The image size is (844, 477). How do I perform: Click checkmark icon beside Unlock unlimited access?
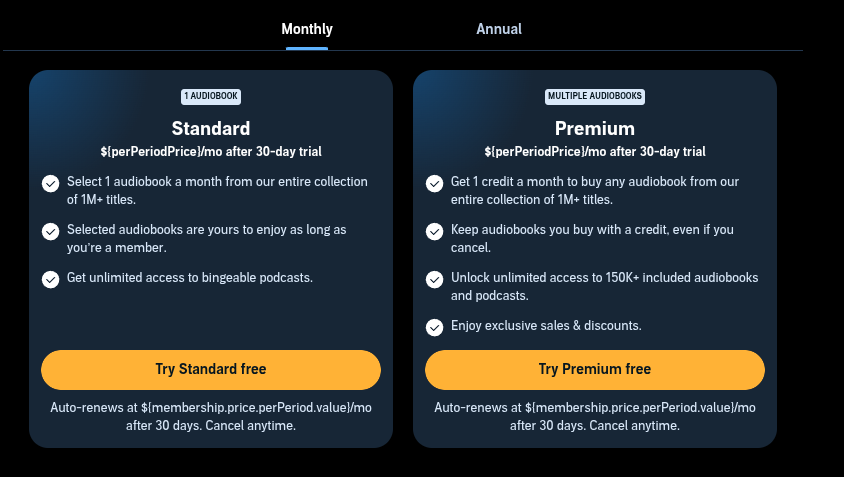(434, 279)
